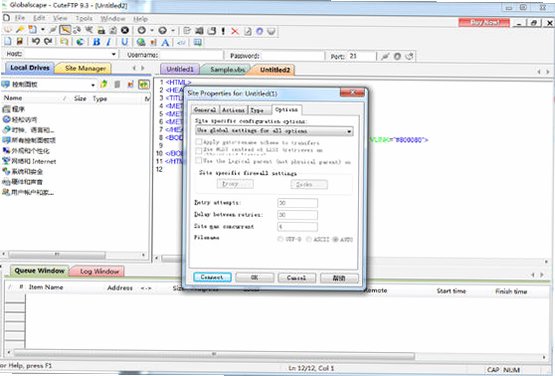Click the highlighted edit tool icon

coord(65,30)
